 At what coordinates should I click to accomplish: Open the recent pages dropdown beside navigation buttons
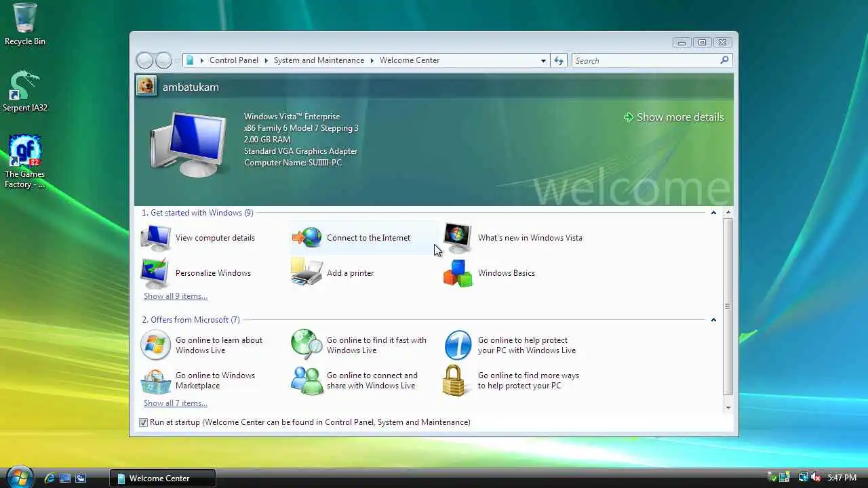178,60
